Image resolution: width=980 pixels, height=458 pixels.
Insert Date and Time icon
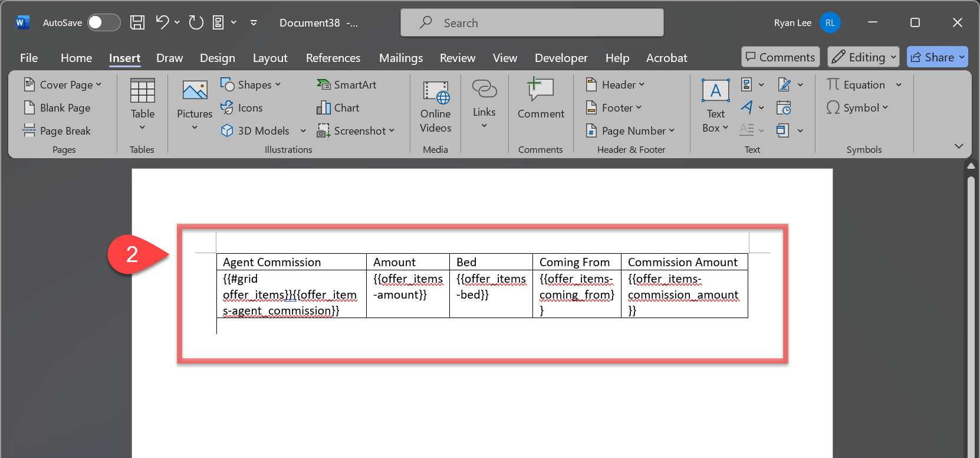click(x=784, y=108)
